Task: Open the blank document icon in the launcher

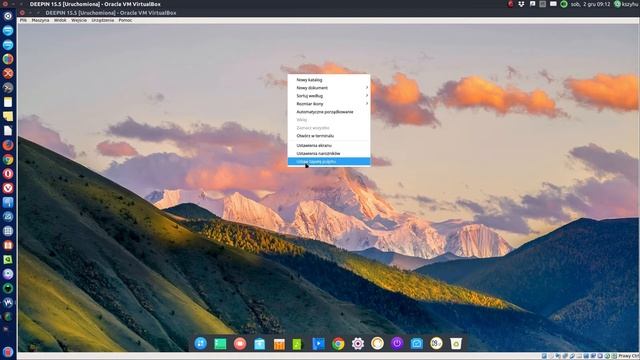Action: click(8, 131)
